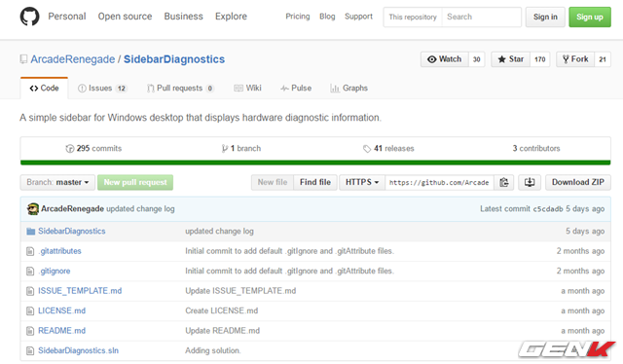623x364 pixels.
Task: Copy clone URL with the clipboard icon
Action: (504, 182)
